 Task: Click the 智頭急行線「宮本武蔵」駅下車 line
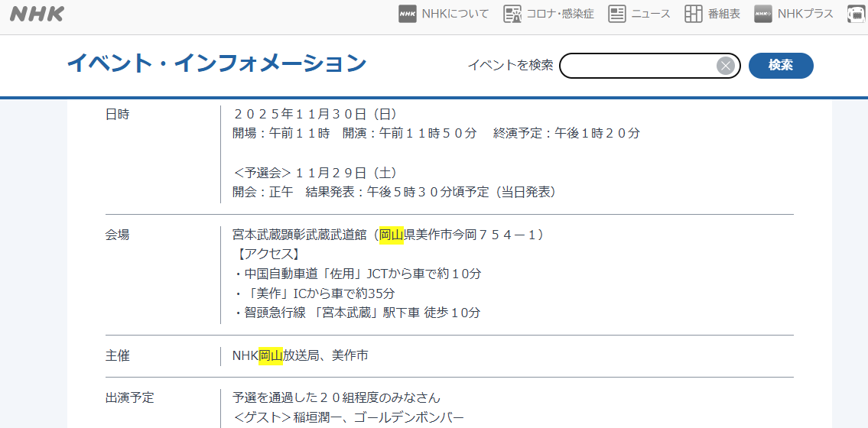pos(356,313)
